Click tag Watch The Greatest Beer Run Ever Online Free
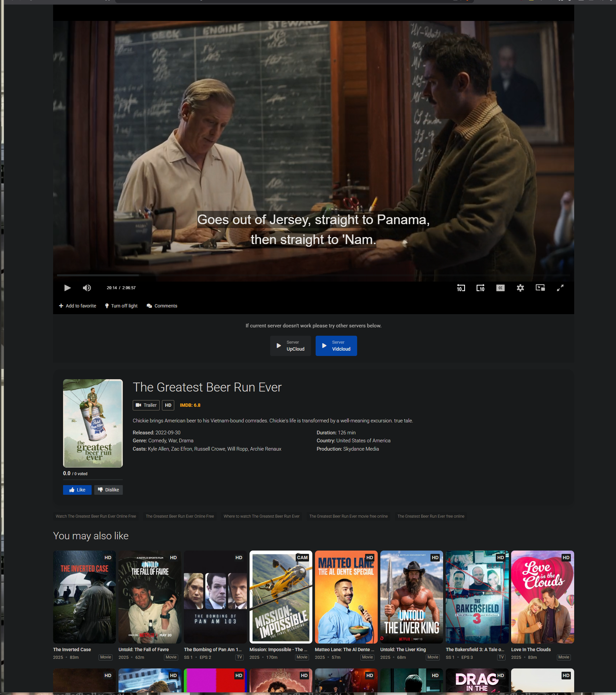 coord(96,516)
